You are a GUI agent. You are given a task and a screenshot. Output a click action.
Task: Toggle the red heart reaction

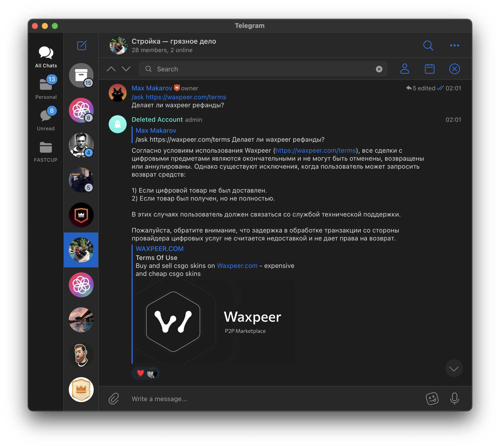146,373
